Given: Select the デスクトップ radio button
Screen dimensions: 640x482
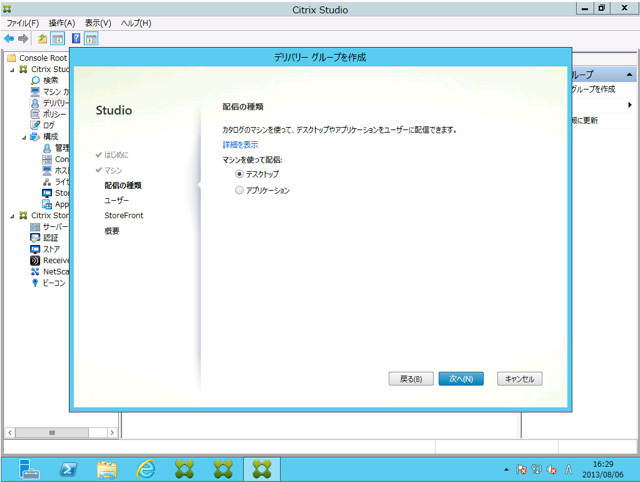Looking at the screenshot, I should tap(239, 174).
